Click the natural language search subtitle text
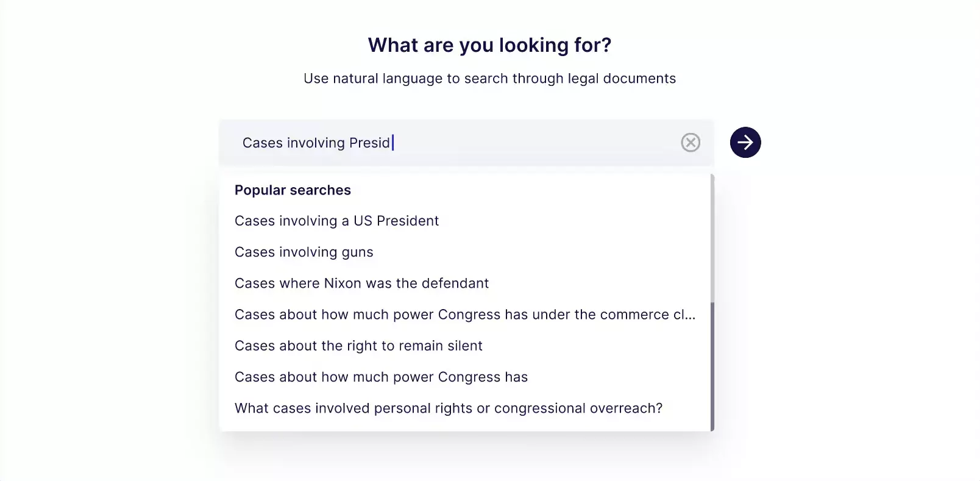The height and width of the screenshot is (481, 980). [x=489, y=78]
